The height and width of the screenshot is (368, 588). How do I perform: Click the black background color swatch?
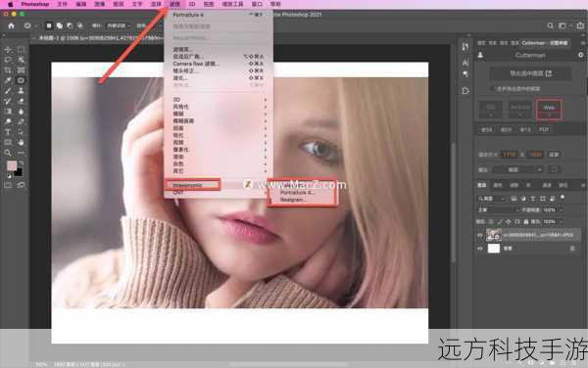click(19, 172)
